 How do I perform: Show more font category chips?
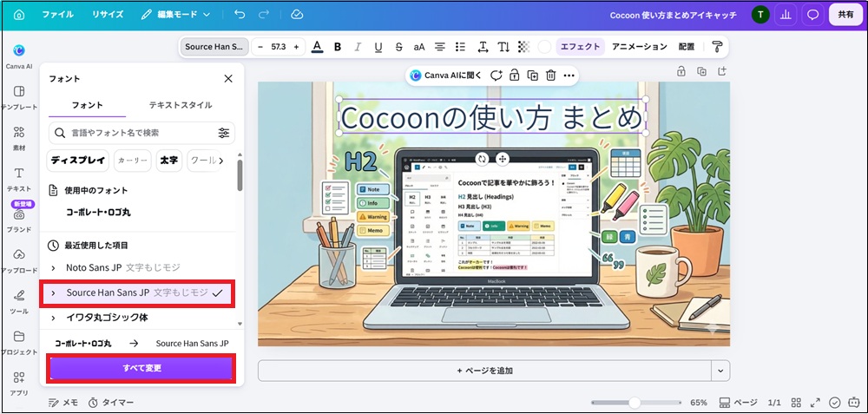tap(221, 161)
